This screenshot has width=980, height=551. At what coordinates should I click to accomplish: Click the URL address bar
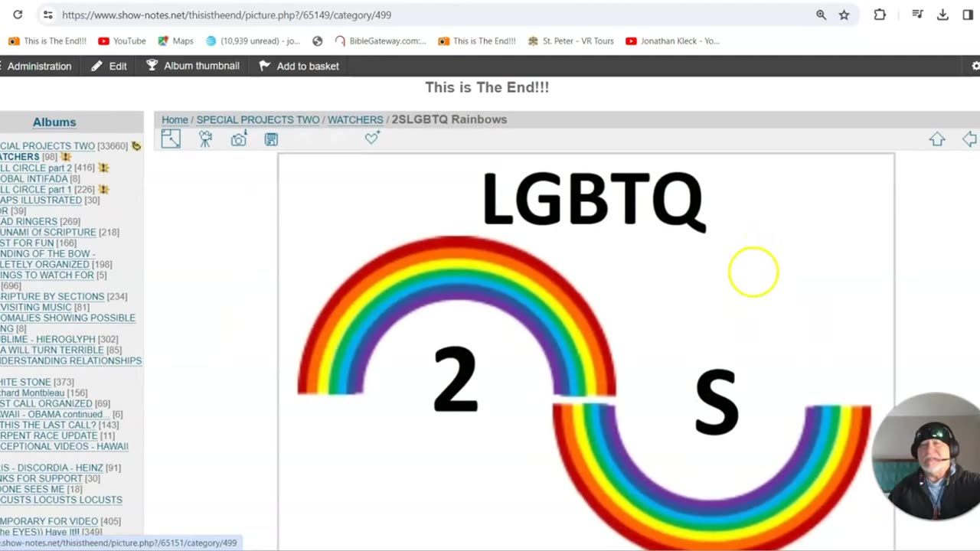pos(429,15)
